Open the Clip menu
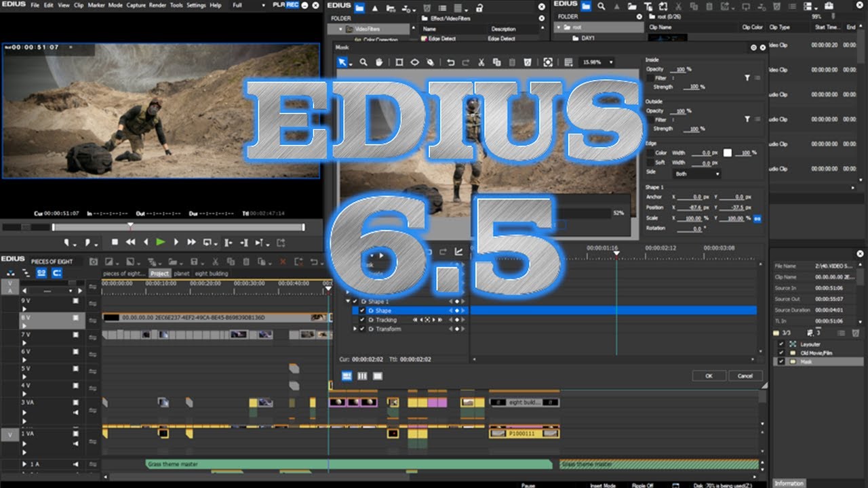Viewport: 868px width, 488px height. pos(79,5)
